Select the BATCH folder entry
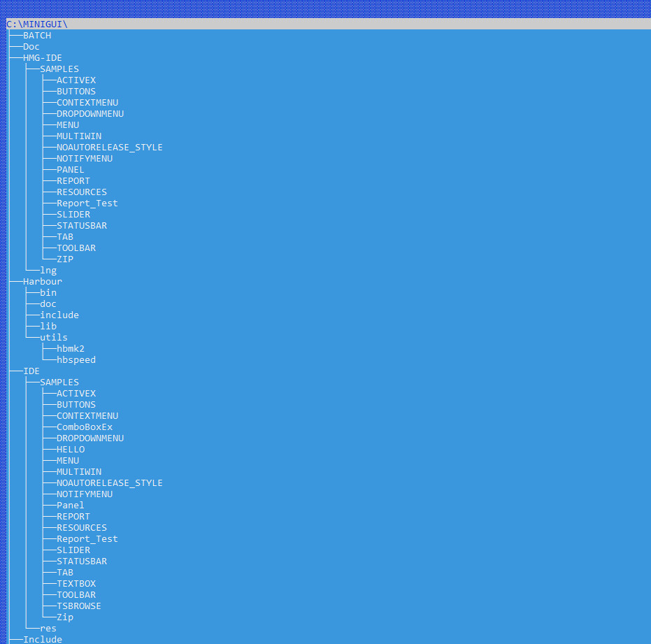651x644 pixels. tap(37, 35)
